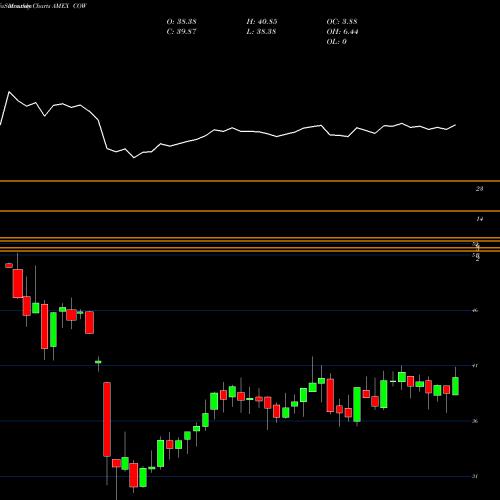Select the '41' price axis label
500x500 pixels.
(x=475, y=366)
